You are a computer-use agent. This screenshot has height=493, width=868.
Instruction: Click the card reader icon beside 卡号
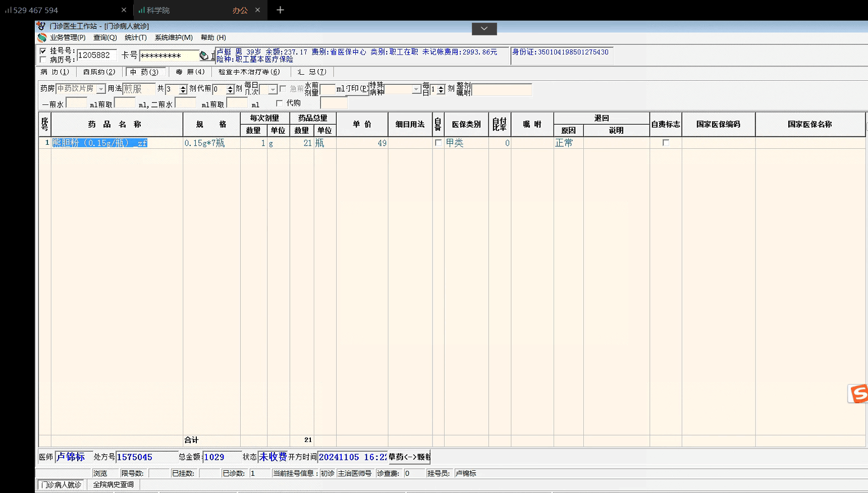204,55
